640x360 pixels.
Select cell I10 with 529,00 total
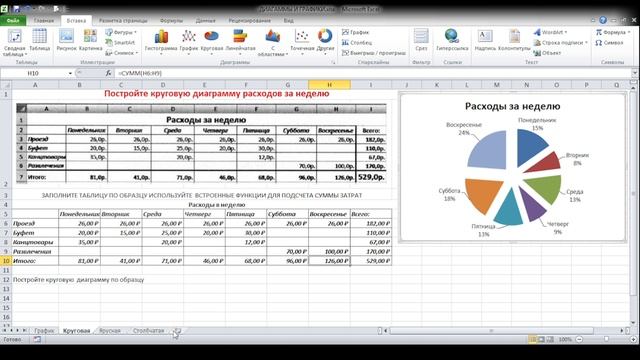click(371, 261)
